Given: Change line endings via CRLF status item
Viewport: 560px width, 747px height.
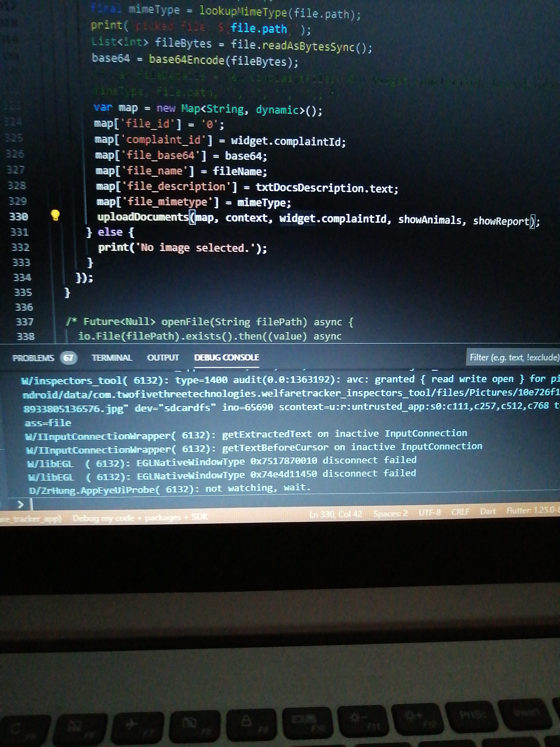Looking at the screenshot, I should pyautogui.click(x=460, y=512).
